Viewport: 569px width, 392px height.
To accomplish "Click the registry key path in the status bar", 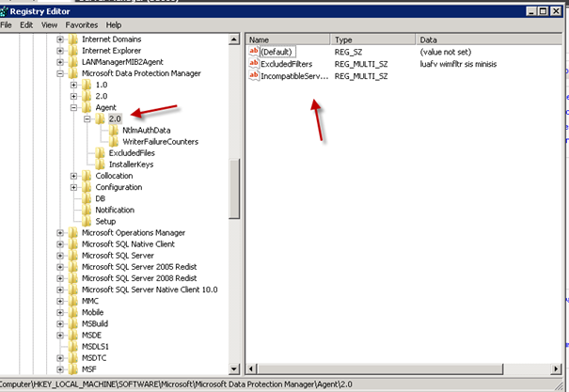I will 176,384.
